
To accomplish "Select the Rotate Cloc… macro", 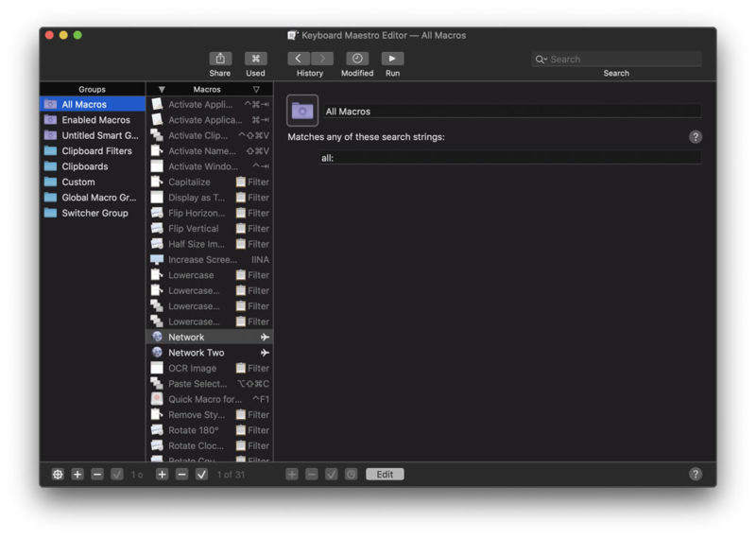I will (210, 445).
